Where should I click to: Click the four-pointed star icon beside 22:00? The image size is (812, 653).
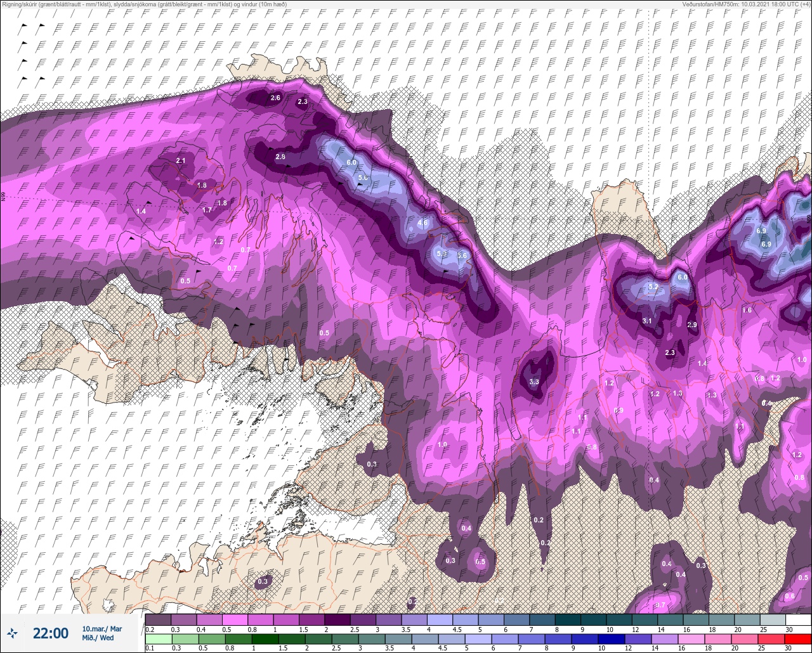click(x=12, y=633)
